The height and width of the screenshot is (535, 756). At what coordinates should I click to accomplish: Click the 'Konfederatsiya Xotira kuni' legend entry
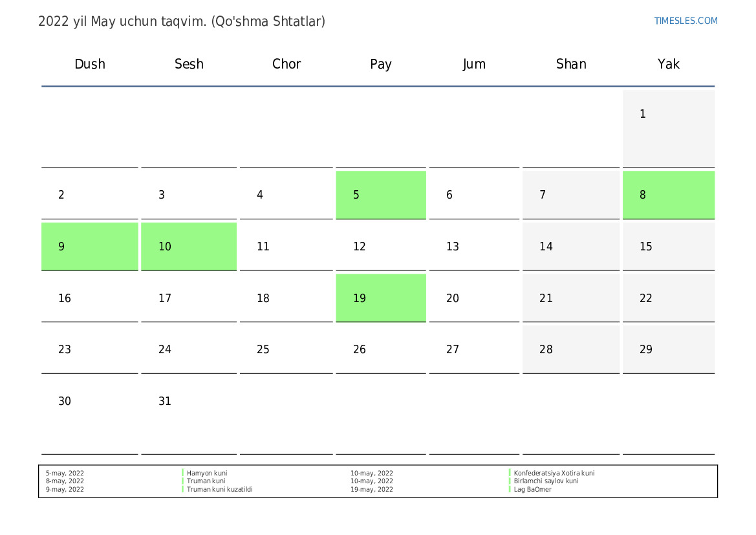554,474
